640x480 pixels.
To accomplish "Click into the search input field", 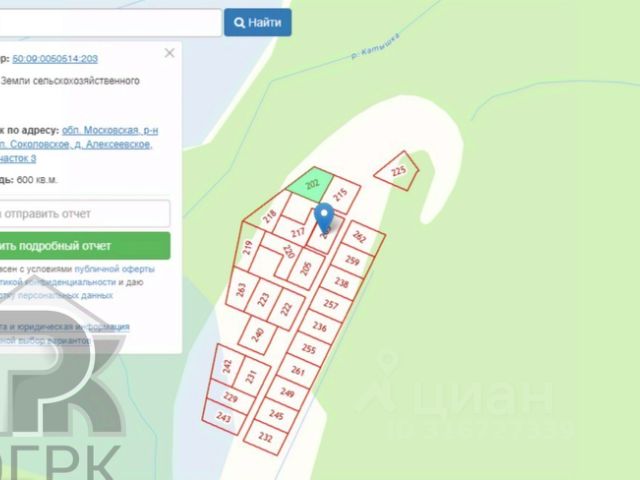I will tap(110, 22).
